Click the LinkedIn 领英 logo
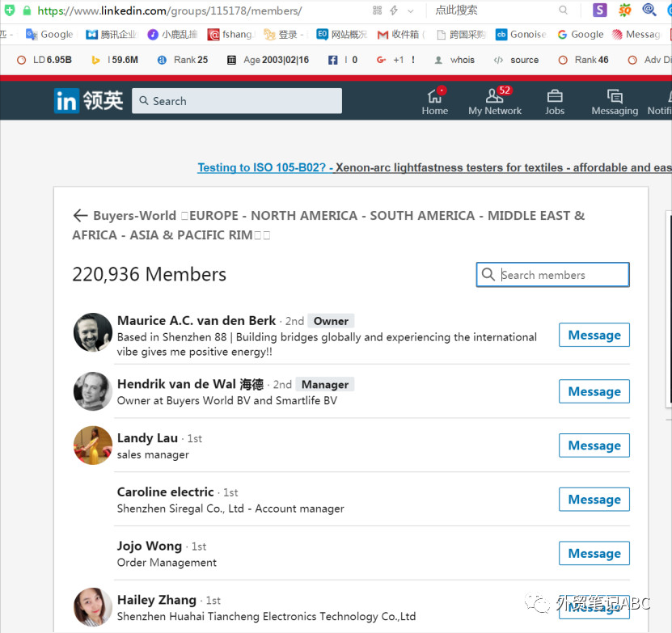The image size is (672, 633). 89,101
